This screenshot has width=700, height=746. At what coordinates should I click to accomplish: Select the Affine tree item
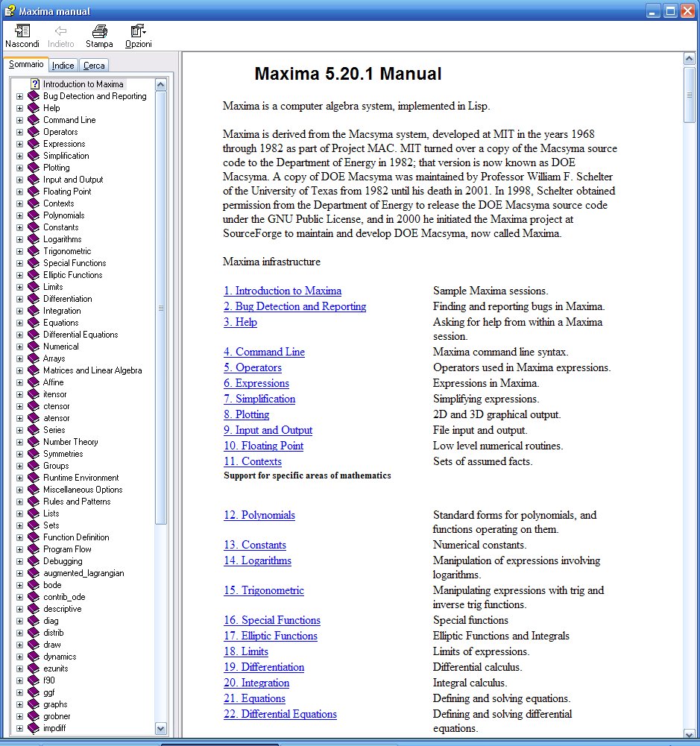(53, 382)
